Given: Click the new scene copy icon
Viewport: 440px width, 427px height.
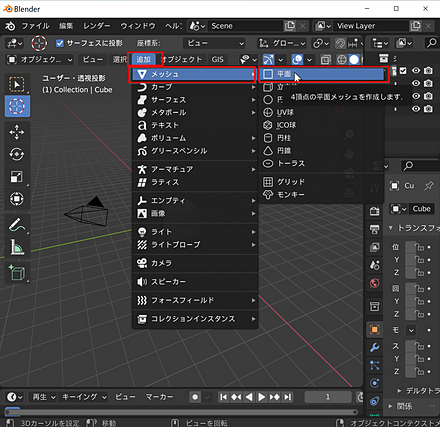Looking at the screenshot, I should pos(289,26).
